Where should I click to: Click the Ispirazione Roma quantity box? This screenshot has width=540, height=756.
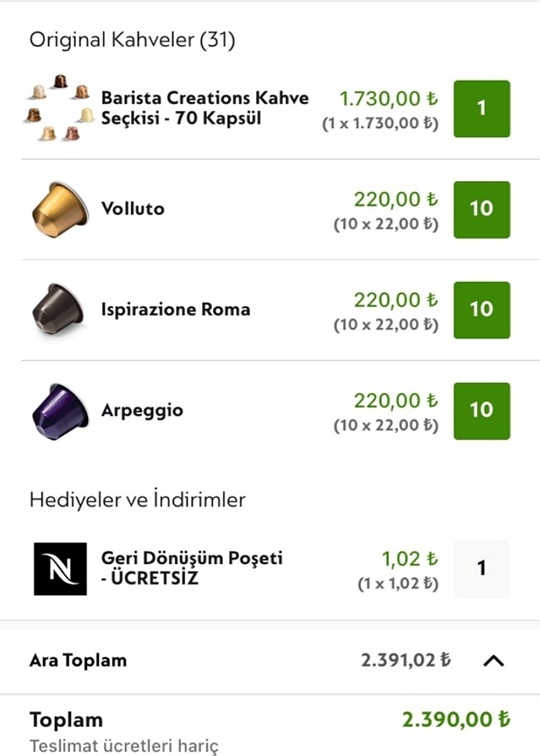[482, 310]
